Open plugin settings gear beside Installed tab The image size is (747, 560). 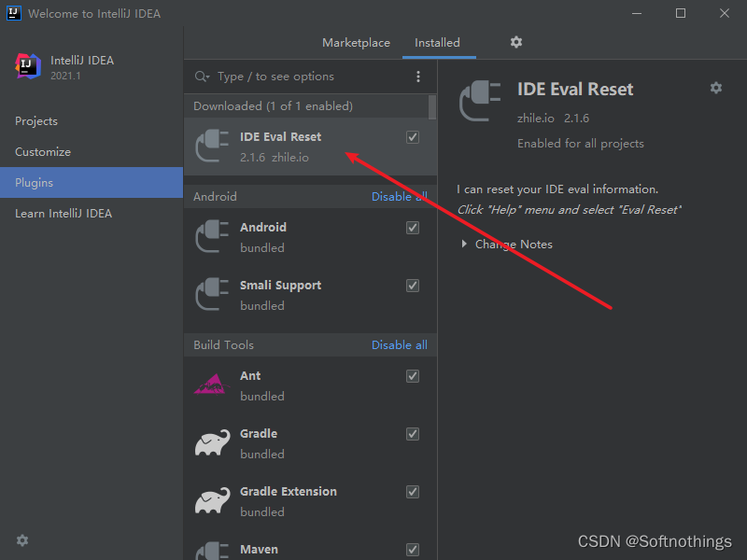tap(516, 42)
